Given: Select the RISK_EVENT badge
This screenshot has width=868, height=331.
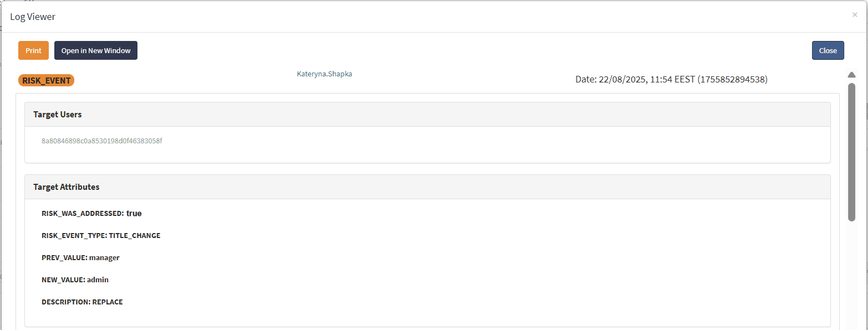Looking at the screenshot, I should (x=47, y=80).
